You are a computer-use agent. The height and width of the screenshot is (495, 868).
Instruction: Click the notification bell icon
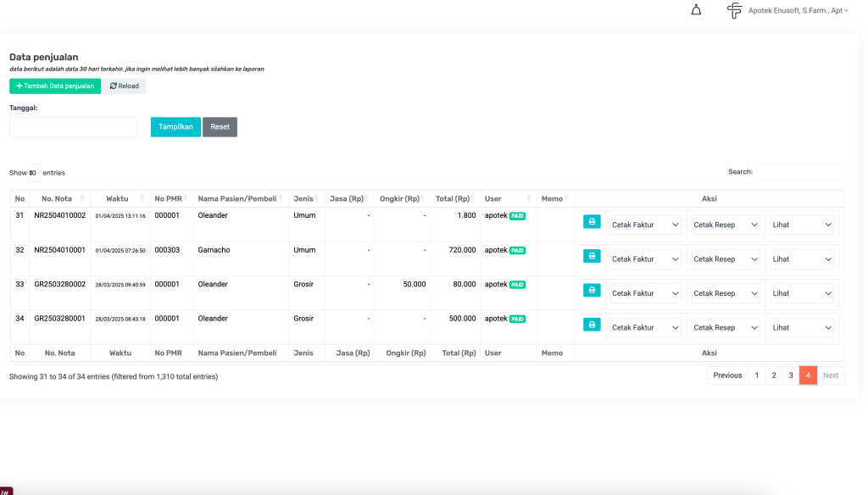(x=696, y=10)
